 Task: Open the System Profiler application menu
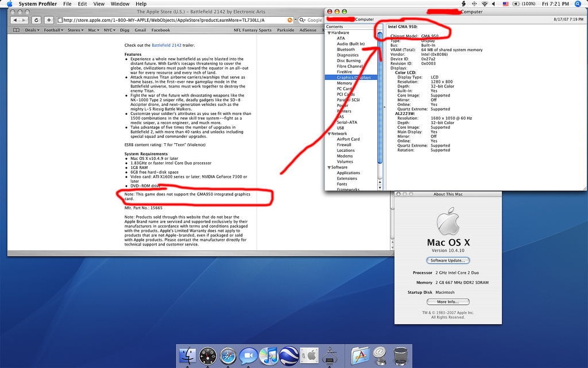(x=38, y=4)
